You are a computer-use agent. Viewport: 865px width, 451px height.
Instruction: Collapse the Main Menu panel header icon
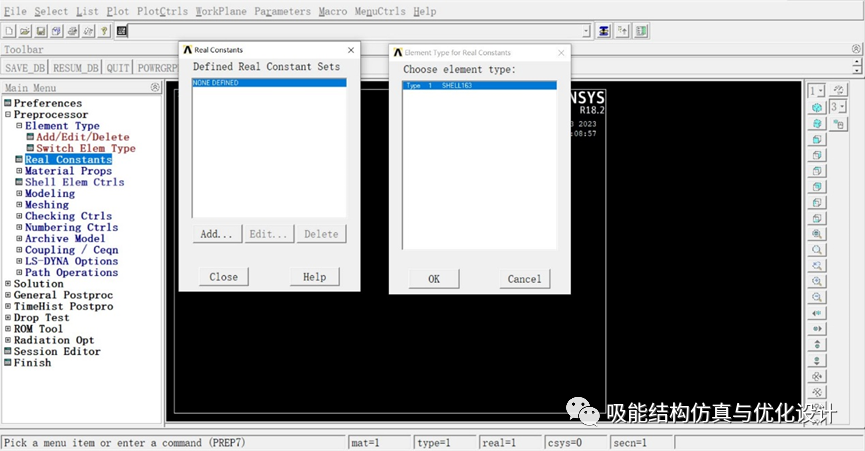click(x=155, y=87)
